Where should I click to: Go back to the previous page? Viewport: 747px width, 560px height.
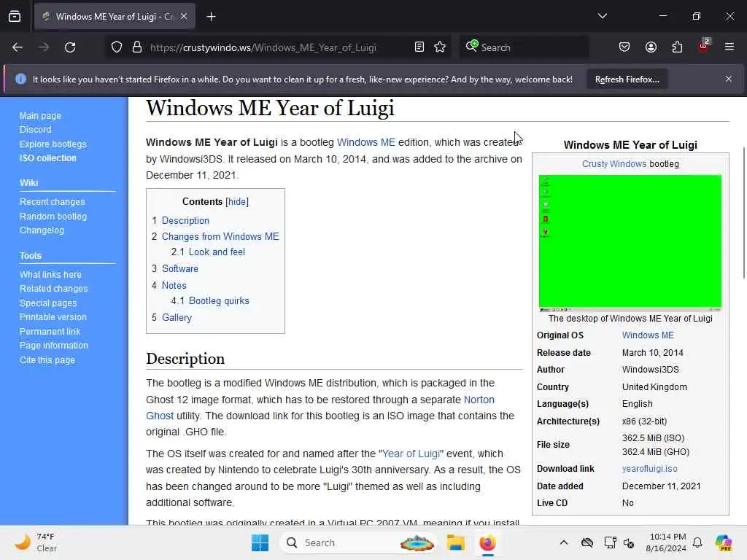pos(18,47)
